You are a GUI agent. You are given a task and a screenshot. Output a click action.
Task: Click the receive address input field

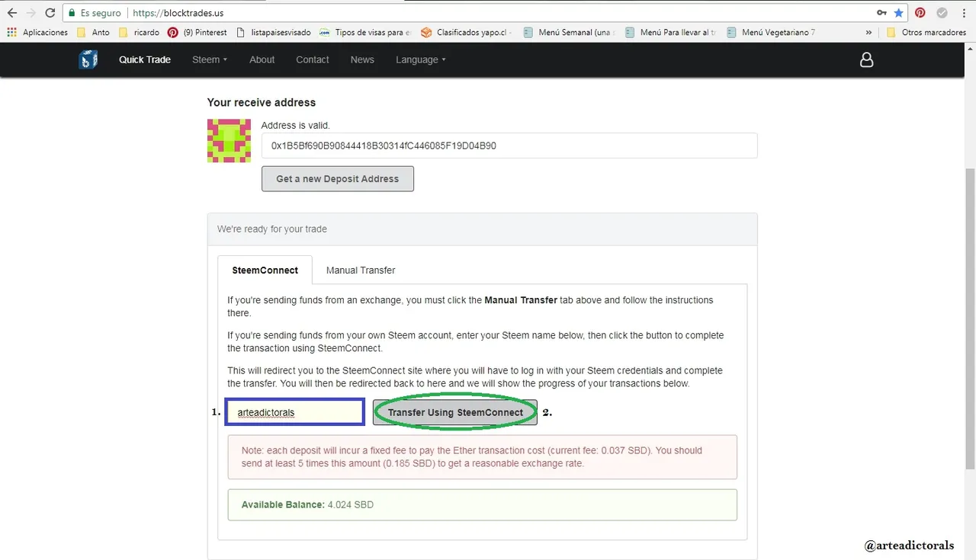click(x=509, y=146)
